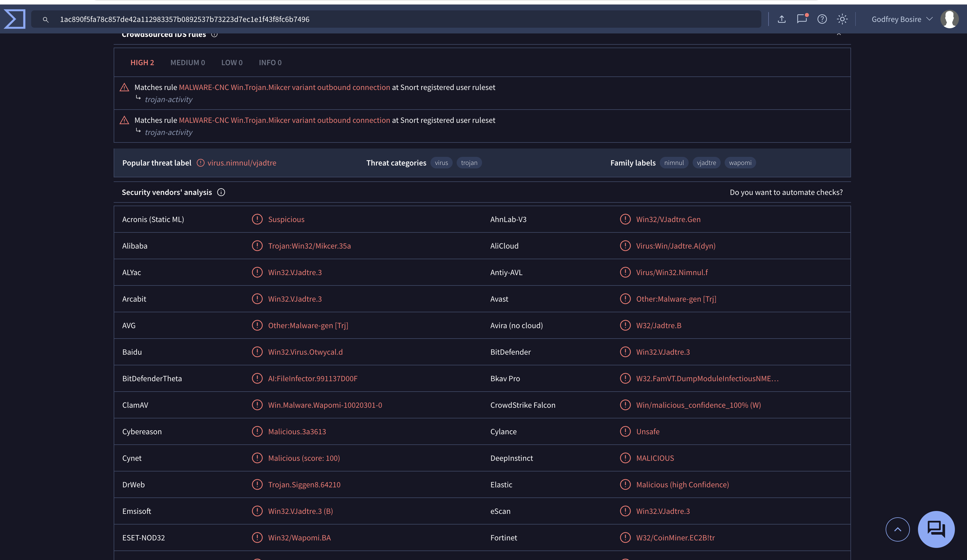
Task: Click the alert icon beside Popular threat label
Action: pyautogui.click(x=201, y=163)
